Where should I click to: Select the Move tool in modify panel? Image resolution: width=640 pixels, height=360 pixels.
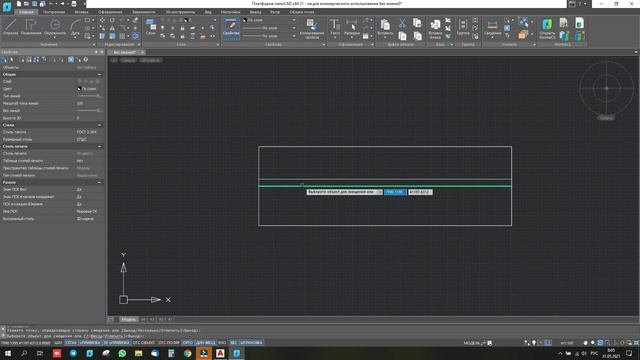point(102,20)
